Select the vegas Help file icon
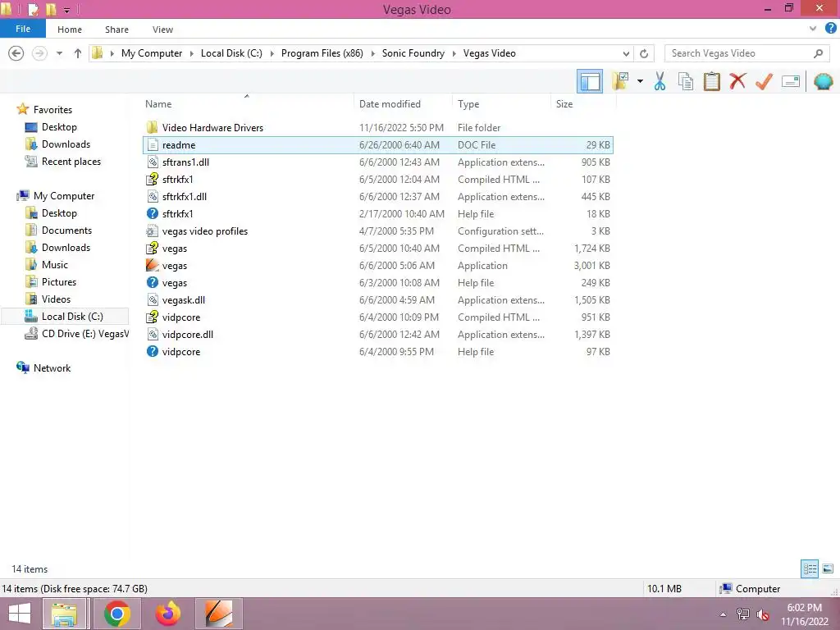 point(153,282)
